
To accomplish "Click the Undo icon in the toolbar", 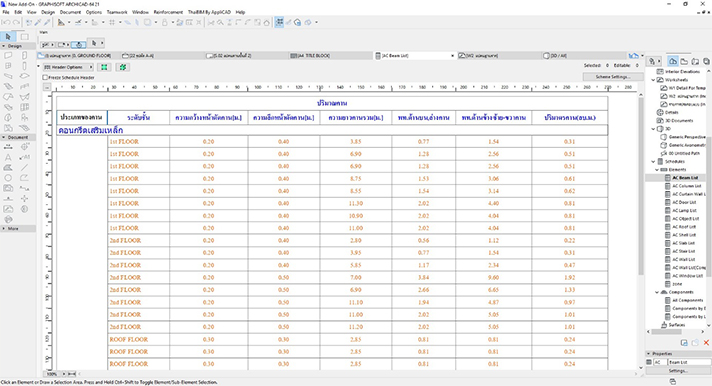I will coord(6,22).
